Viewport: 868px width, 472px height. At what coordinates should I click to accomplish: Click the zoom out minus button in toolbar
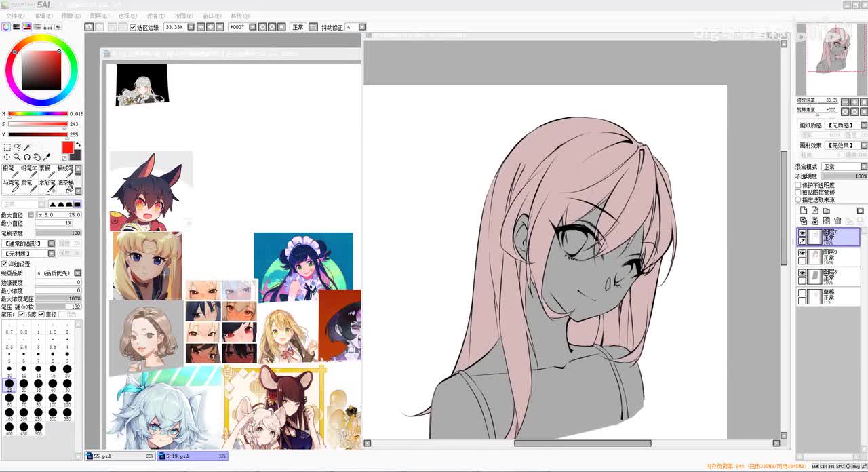point(201,27)
